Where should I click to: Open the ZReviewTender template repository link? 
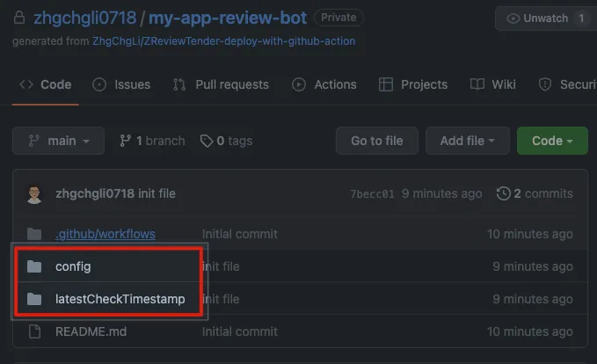pyautogui.click(x=223, y=41)
